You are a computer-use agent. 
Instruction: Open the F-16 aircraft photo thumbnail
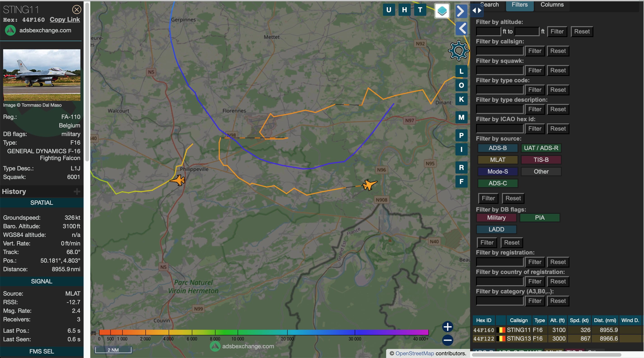tap(42, 75)
